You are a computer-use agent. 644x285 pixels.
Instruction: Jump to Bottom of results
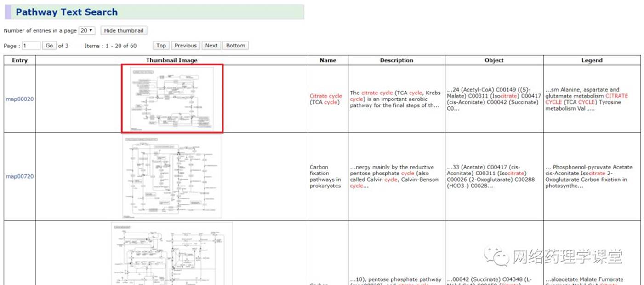click(235, 46)
